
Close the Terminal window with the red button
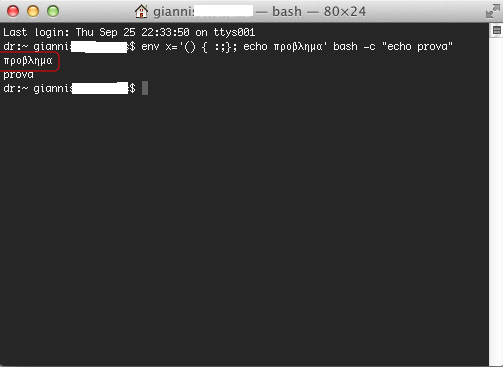[x=13, y=11]
